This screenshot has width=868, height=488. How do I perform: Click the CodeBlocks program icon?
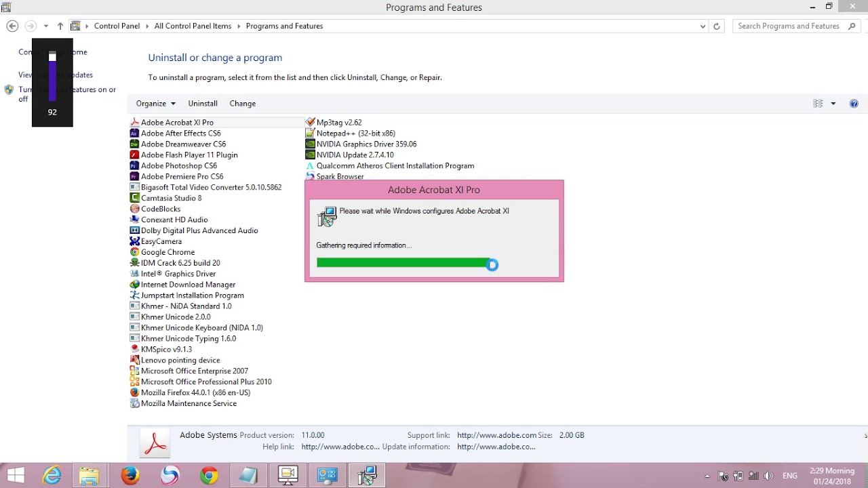[134, 209]
